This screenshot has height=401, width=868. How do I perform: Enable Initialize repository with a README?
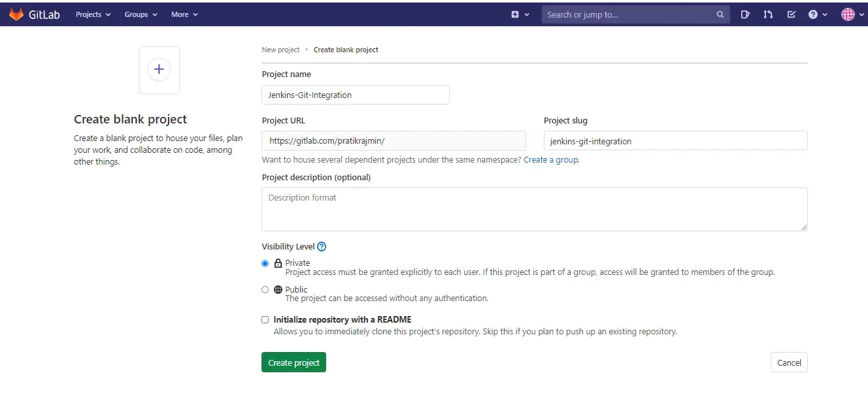(x=265, y=320)
